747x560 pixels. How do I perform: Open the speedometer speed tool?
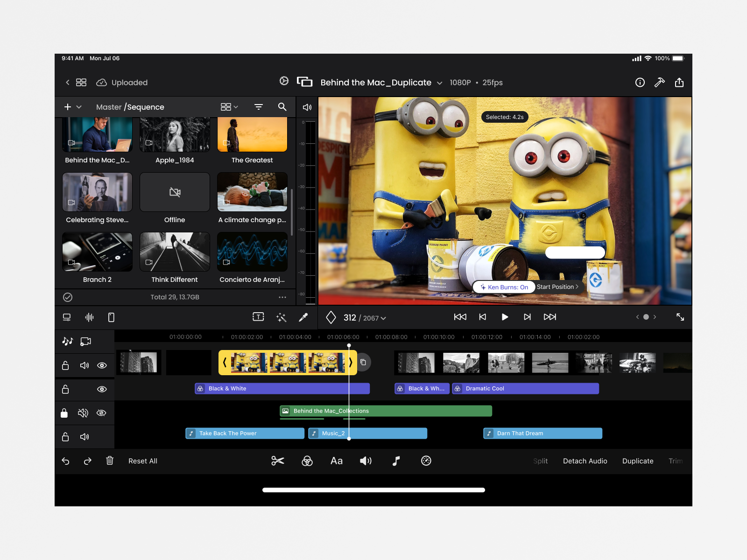click(426, 461)
